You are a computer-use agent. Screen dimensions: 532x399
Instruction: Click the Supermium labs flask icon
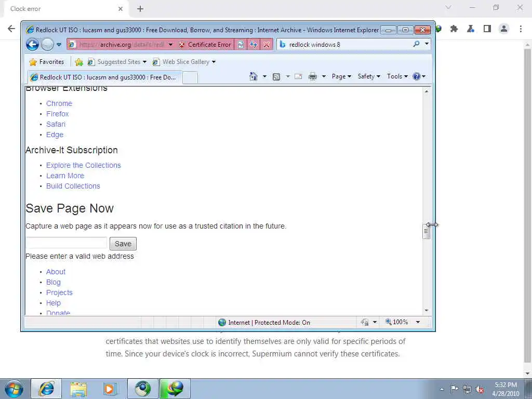(x=471, y=29)
